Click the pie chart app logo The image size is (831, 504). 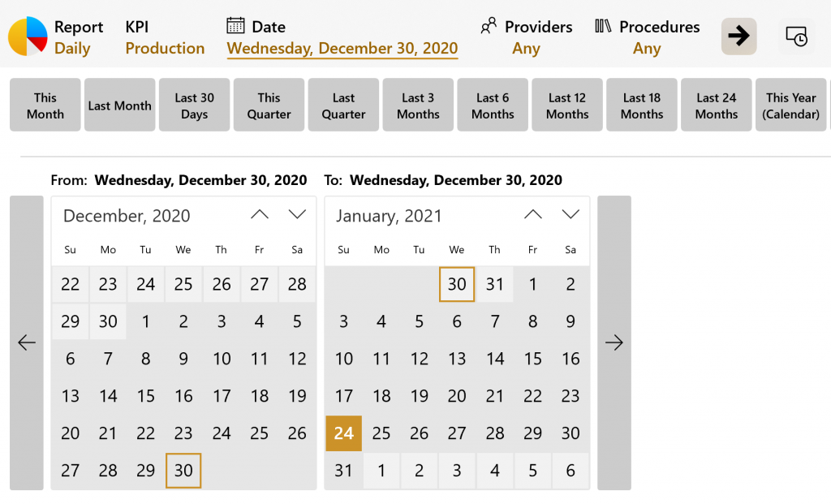(28, 37)
